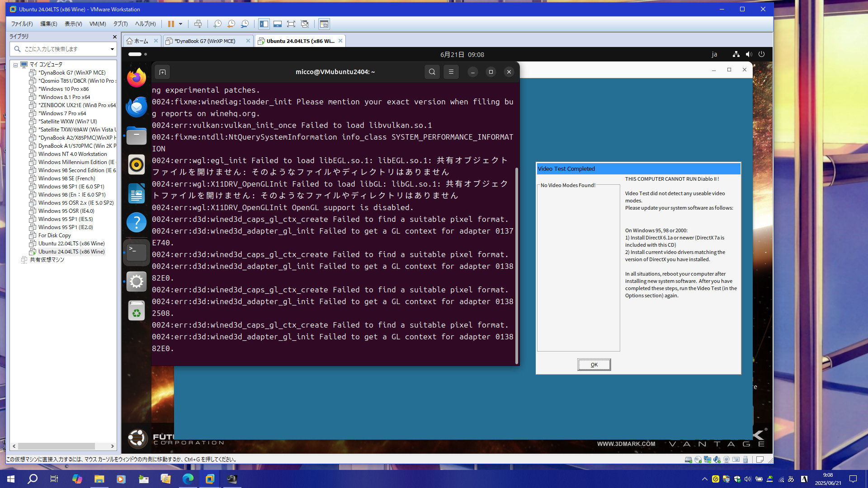Select Ubuntu 22.04LTS (x86 Wine) VM

(67, 244)
